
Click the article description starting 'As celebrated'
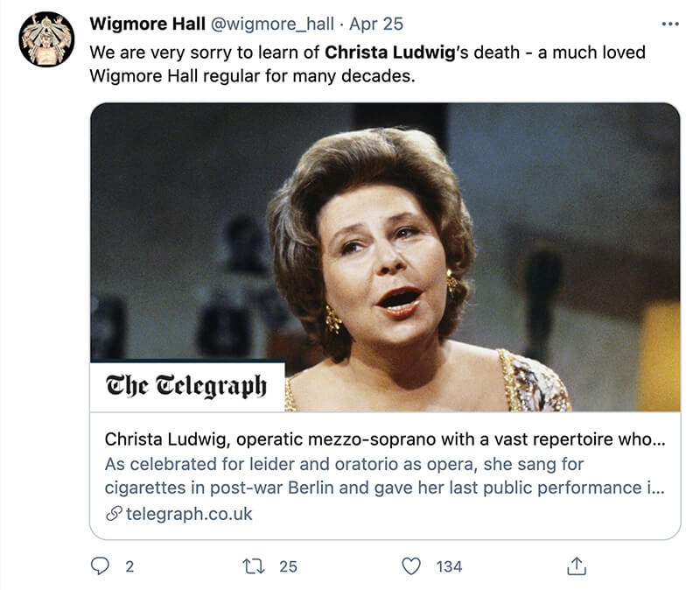click(384, 475)
